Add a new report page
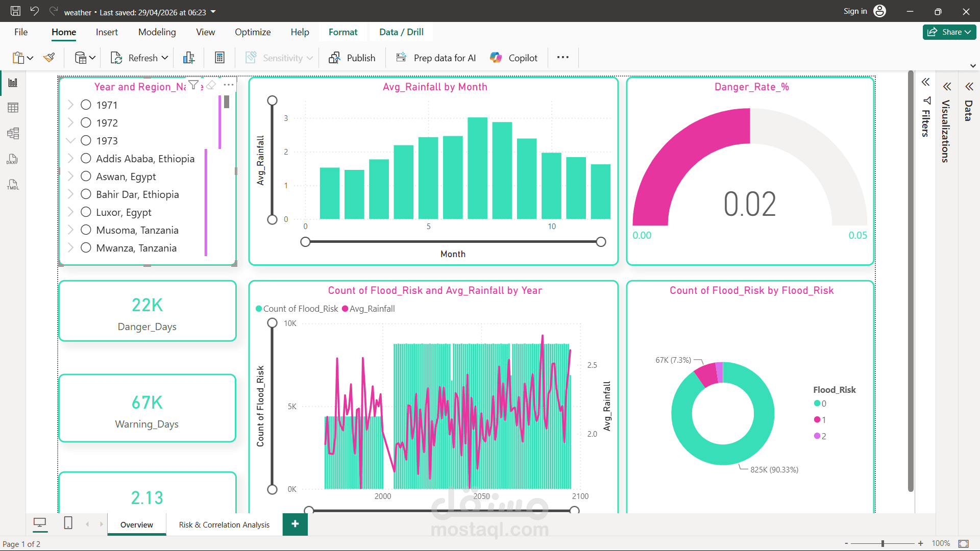Image resolution: width=980 pixels, height=551 pixels. [295, 524]
